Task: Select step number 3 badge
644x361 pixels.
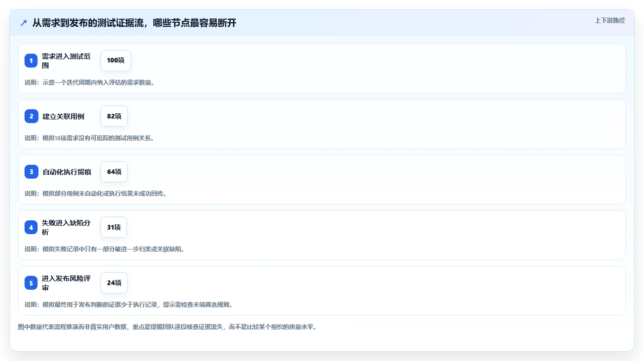Action: 31,172
